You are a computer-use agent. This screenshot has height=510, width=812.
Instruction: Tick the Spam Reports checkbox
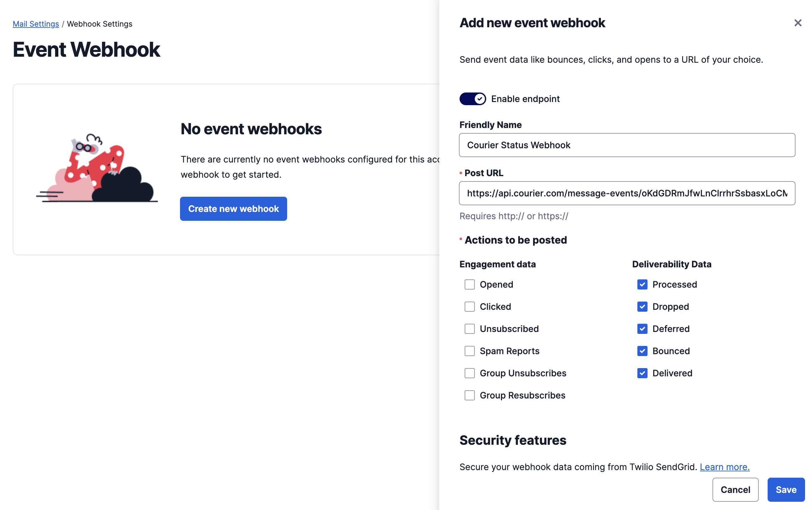[469, 351]
